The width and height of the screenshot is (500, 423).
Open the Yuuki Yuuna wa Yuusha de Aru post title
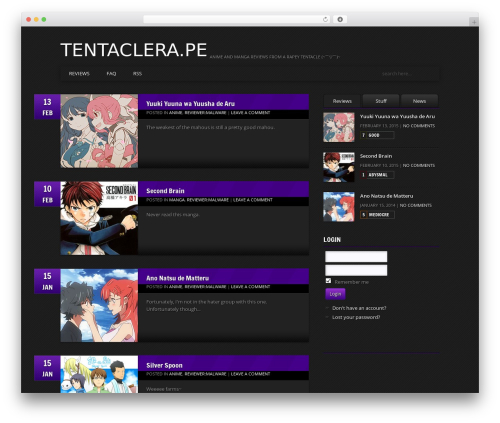[191, 104]
